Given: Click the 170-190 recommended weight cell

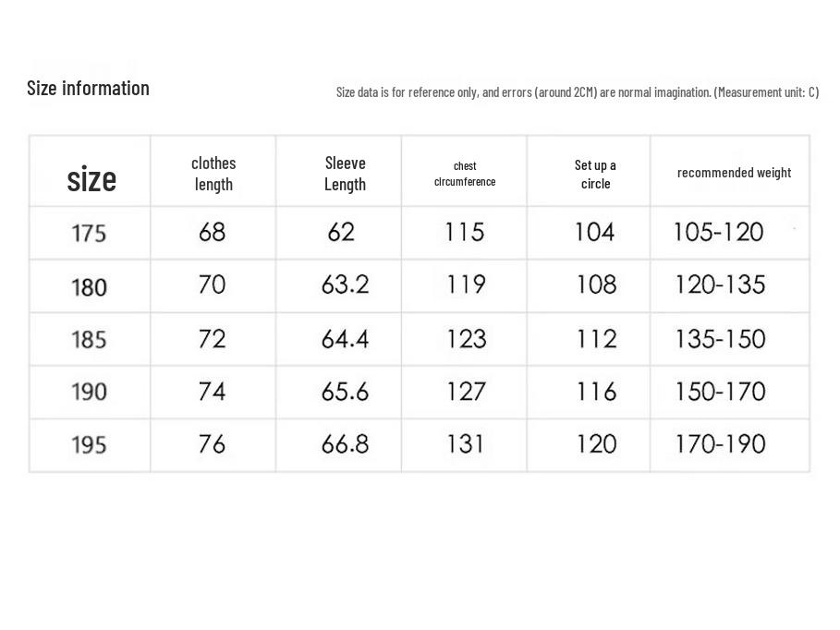Looking at the screenshot, I should click(x=720, y=444).
